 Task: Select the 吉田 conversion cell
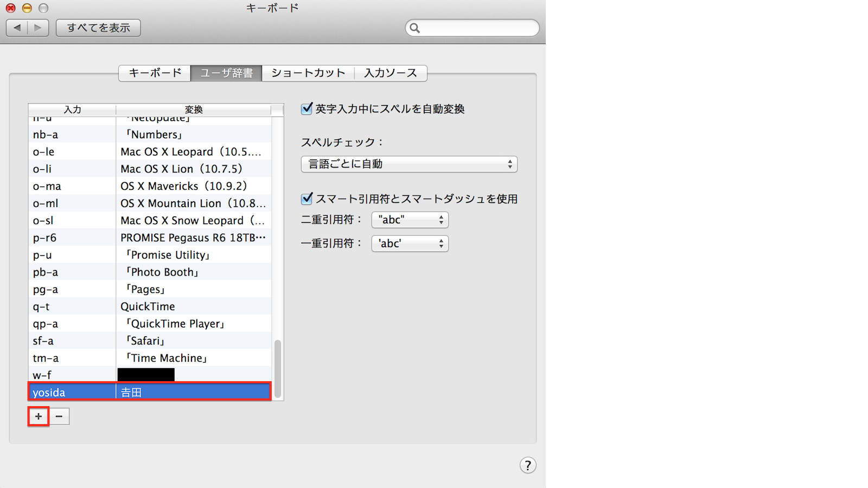click(194, 392)
